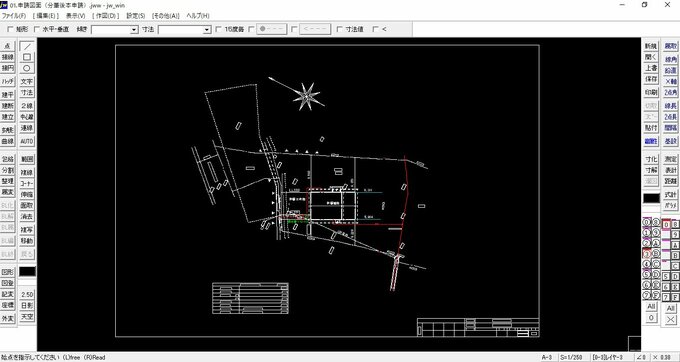Open the 設定(S) menu
Image resolution: width=680 pixels, height=362 pixels.
(136, 16)
